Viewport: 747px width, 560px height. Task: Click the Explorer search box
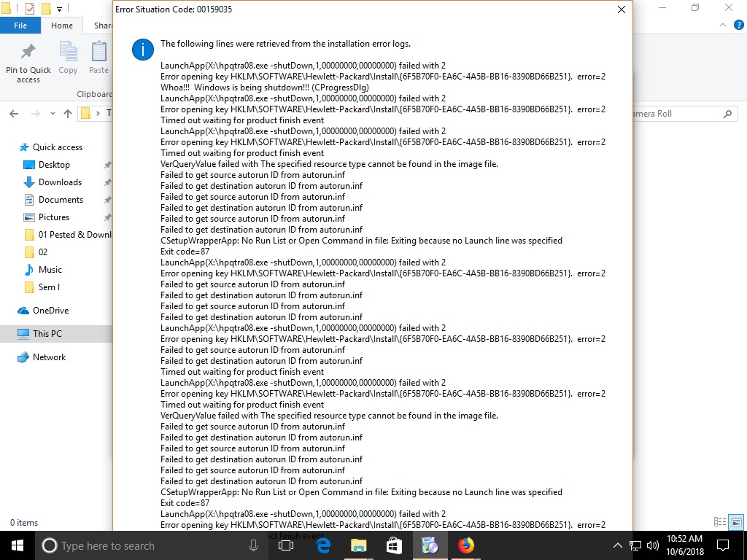pyautogui.click(x=685, y=114)
